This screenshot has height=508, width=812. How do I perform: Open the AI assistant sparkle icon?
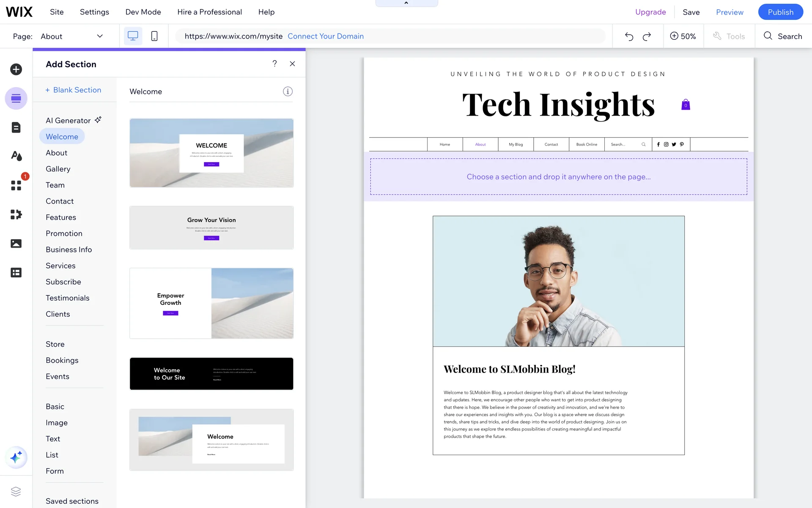[16, 458]
